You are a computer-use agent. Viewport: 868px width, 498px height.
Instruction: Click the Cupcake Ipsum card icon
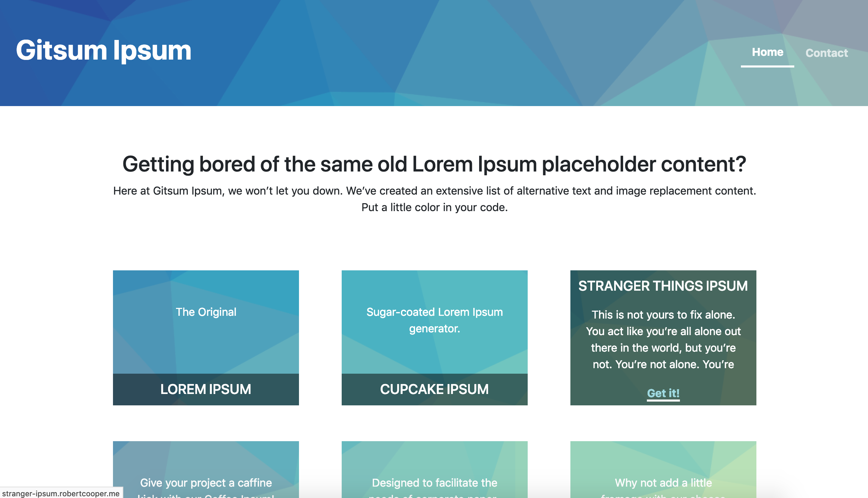[434, 338]
